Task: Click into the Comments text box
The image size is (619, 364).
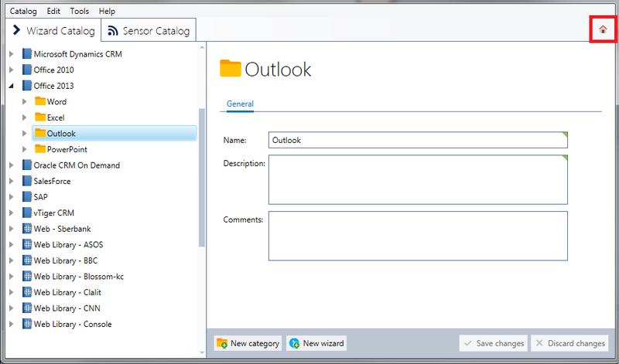Action: coord(418,236)
